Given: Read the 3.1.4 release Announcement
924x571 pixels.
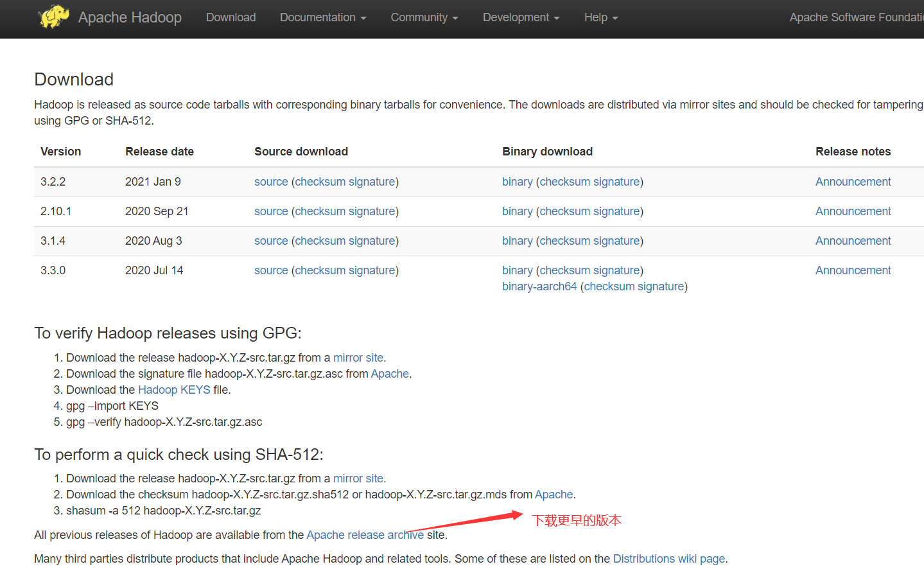Looking at the screenshot, I should [853, 241].
